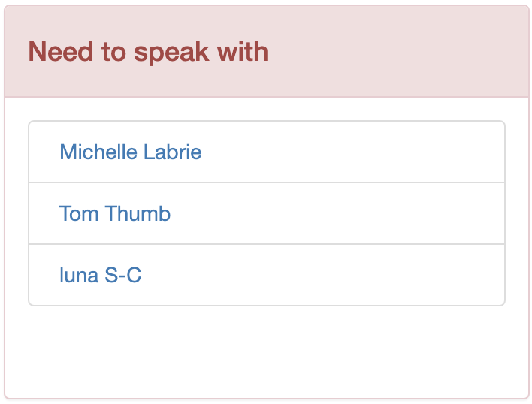Click the pink panel header bar
The height and width of the screenshot is (404, 532).
pos(398,52)
